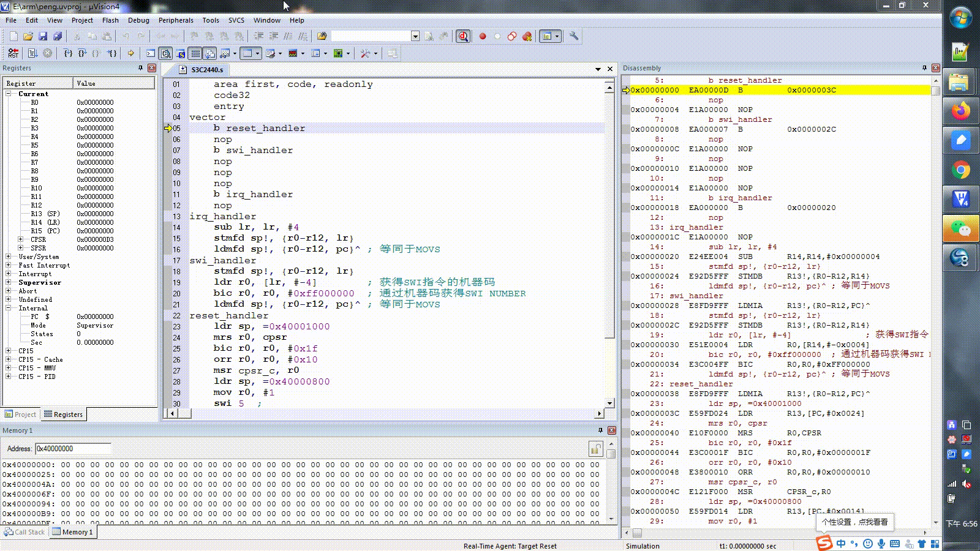Click the Memory Windows toolbar icon
This screenshot has height=551, width=980.
tap(247, 53)
